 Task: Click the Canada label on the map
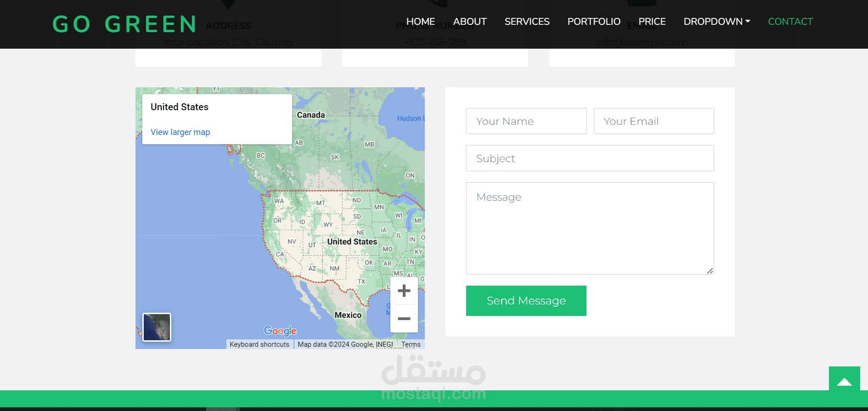(x=311, y=115)
